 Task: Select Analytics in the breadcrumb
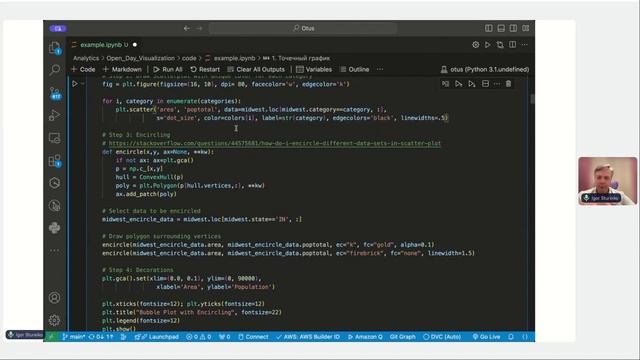click(86, 58)
